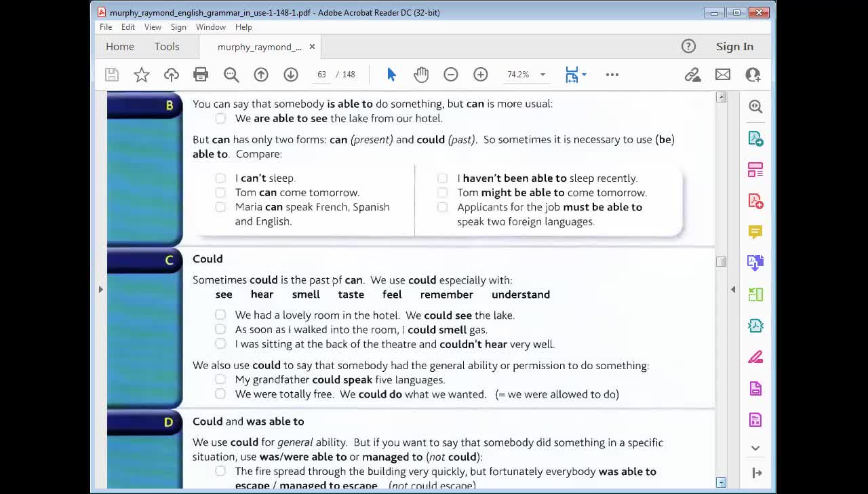This screenshot has height=494, width=868.
Task: Tick the box for 'Applicants for the job'
Action: click(x=442, y=207)
